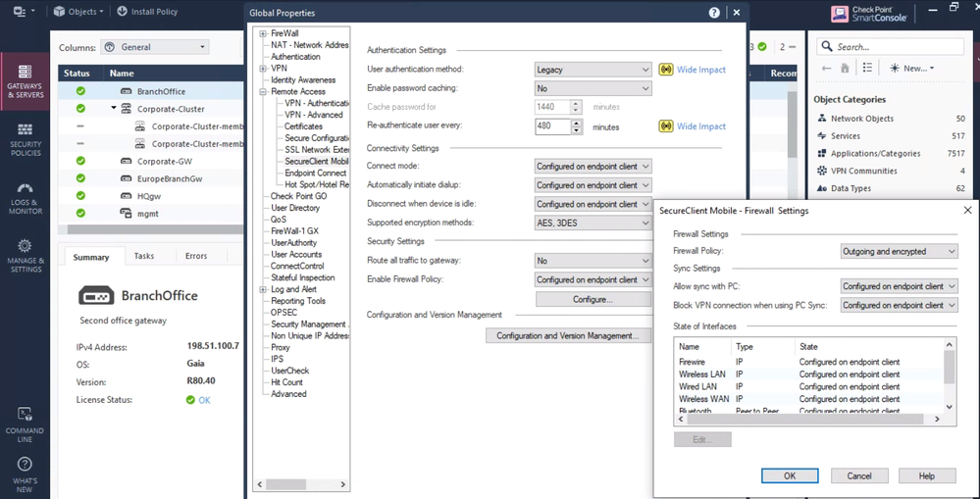Select the HQgw gateway
The height and width of the screenshot is (499, 980).
(x=150, y=195)
